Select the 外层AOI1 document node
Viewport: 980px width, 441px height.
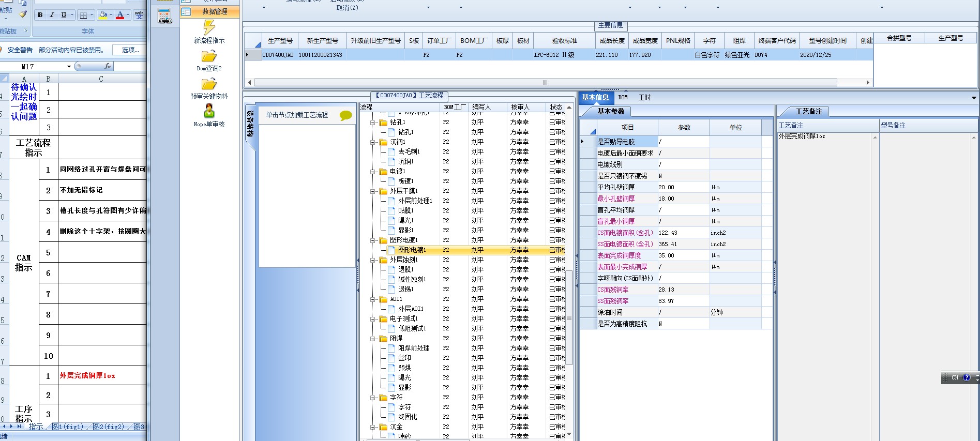(411, 309)
